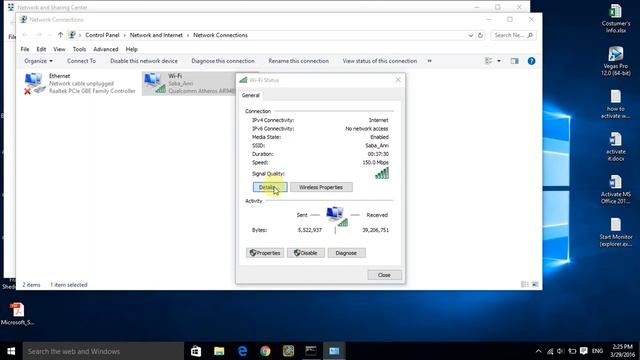Click Connect To in the toolbar
640x360 pixels.
click(x=81, y=61)
